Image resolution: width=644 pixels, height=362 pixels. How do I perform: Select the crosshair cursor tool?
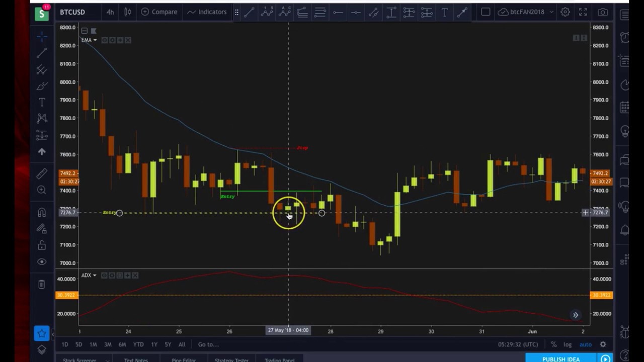[42, 36]
